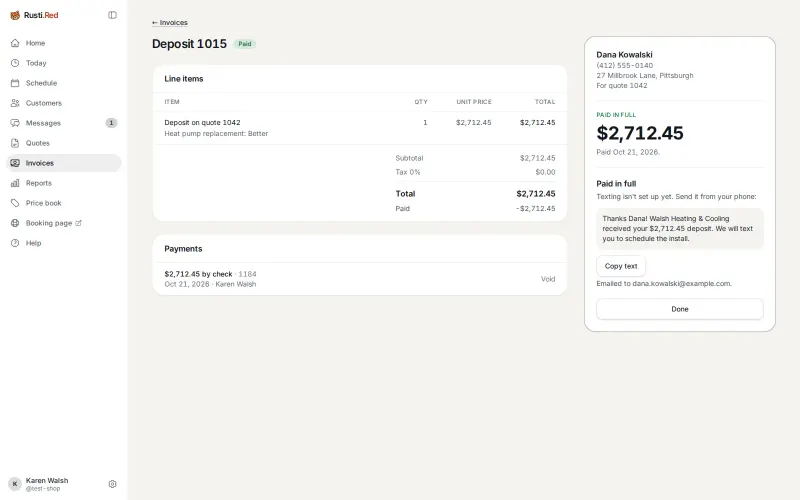Open the Quotes page

click(x=64, y=143)
